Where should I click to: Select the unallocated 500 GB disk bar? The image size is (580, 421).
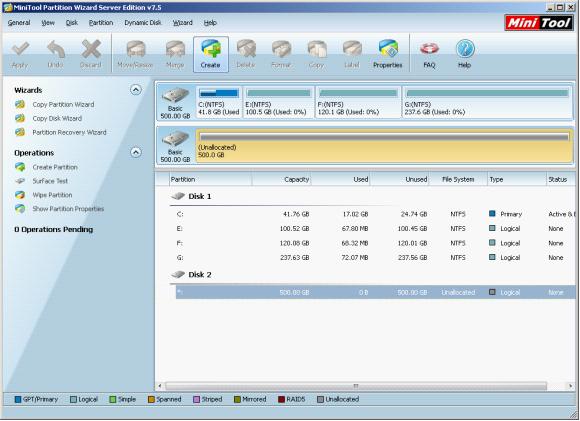tap(384, 145)
